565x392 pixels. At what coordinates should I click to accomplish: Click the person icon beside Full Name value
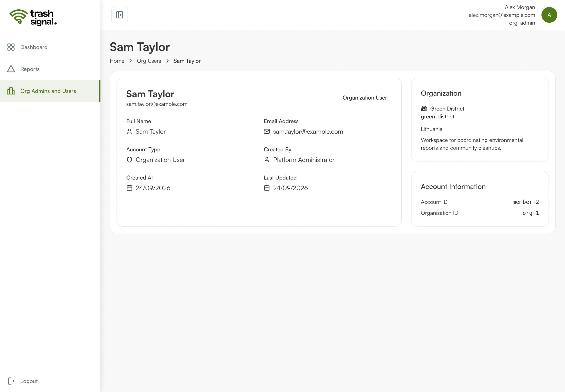(129, 132)
